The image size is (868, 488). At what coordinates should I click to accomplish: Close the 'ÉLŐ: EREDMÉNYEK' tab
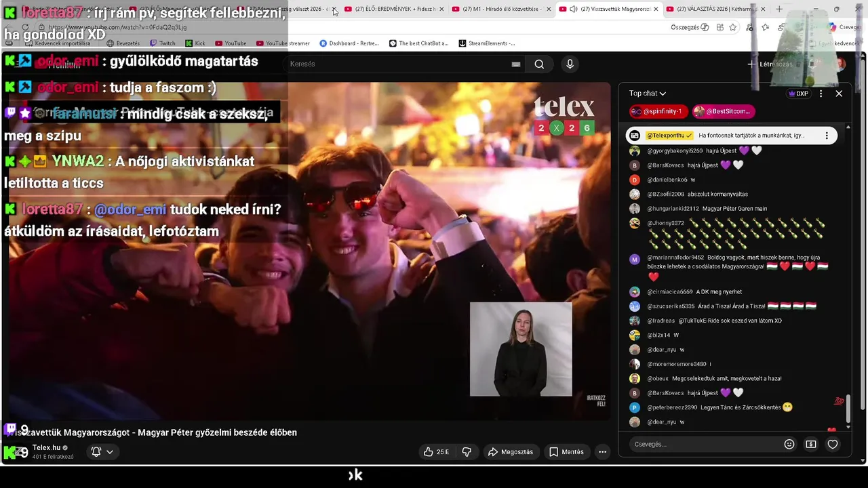[x=441, y=9]
